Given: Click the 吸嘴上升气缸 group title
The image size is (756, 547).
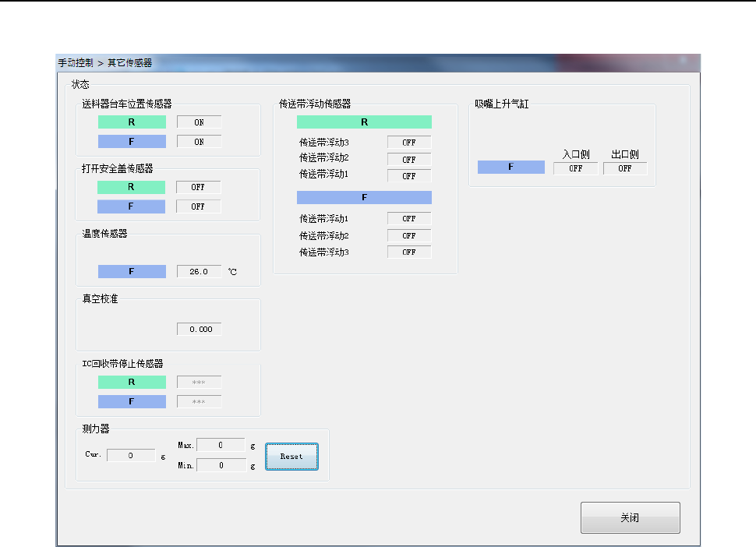Looking at the screenshot, I should click(501, 104).
